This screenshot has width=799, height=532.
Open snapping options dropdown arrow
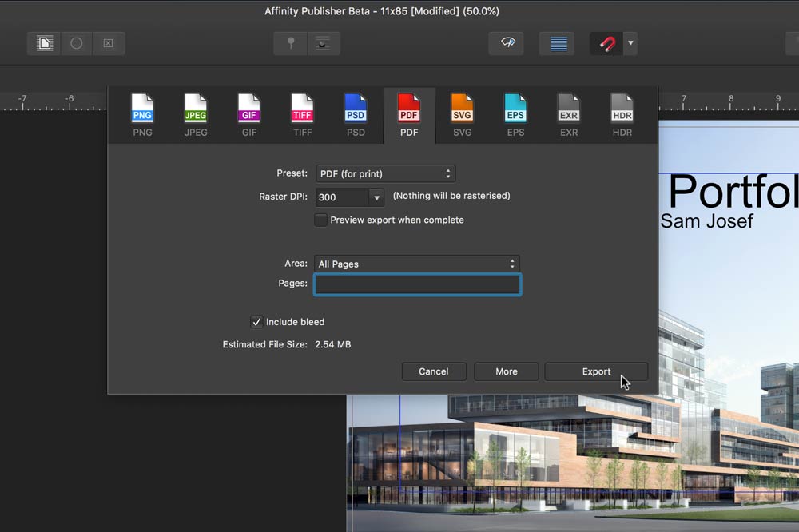(630, 43)
